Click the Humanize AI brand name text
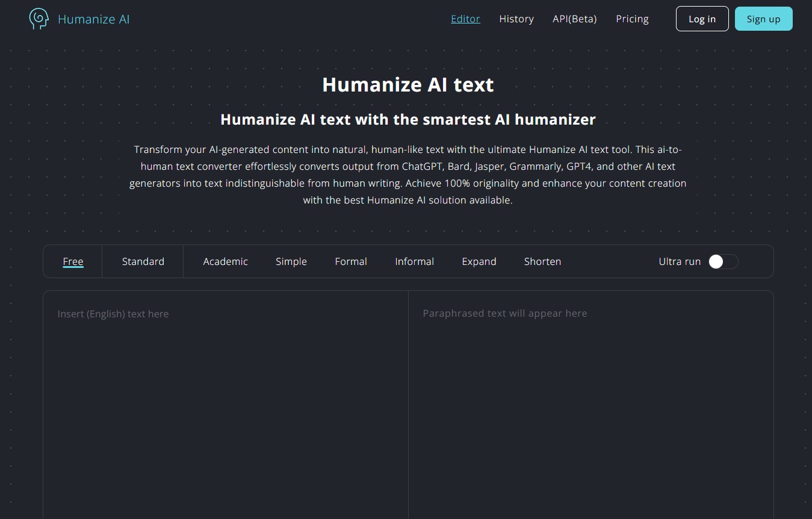812x519 pixels. pyautogui.click(x=93, y=19)
